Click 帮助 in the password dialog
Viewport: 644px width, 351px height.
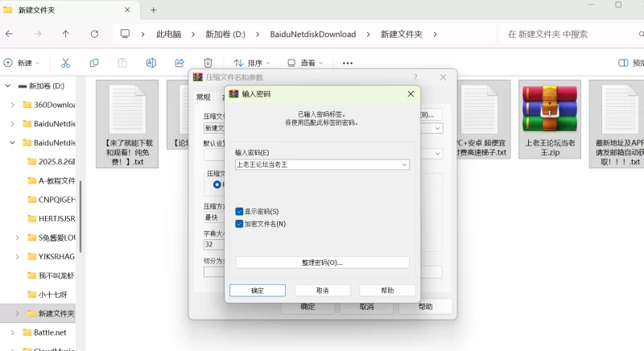[x=387, y=291]
